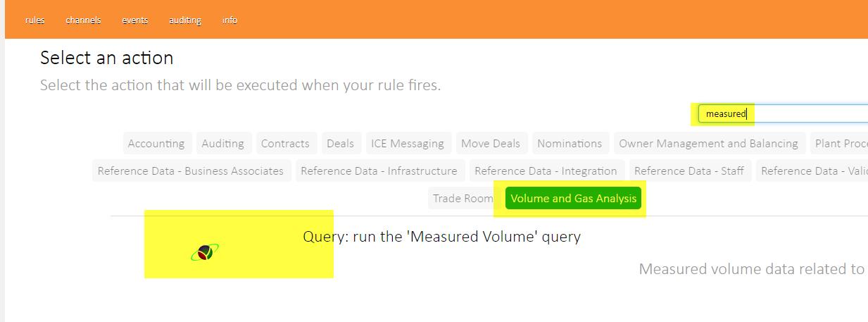Click the Measured Volume query icon

click(204, 252)
